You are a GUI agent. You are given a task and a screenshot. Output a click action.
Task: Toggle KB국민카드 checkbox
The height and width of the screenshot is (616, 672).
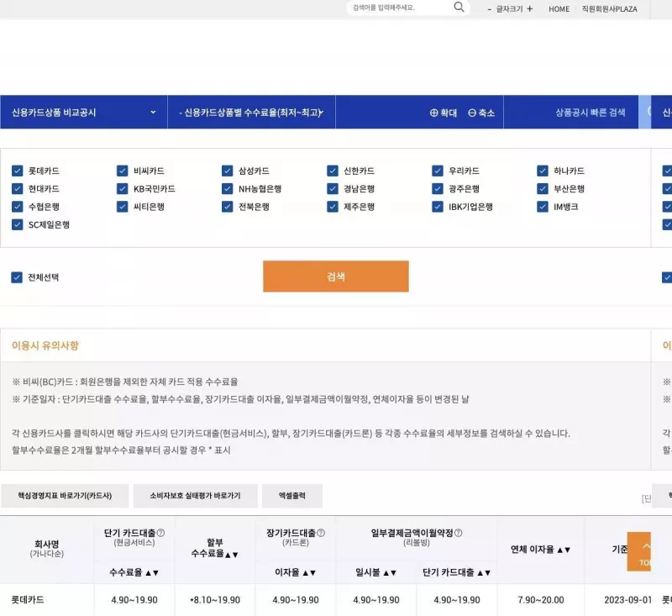(122, 189)
